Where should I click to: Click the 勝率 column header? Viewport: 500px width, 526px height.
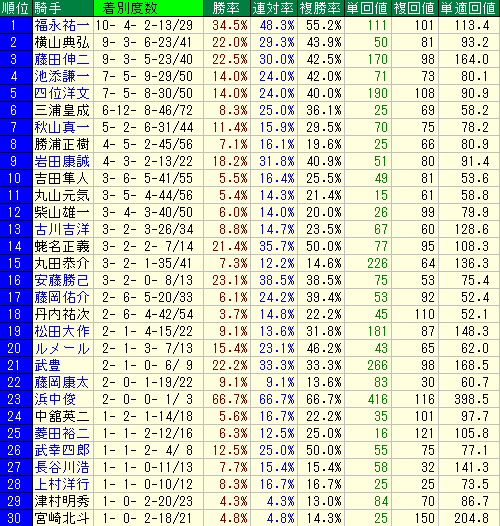227,8
